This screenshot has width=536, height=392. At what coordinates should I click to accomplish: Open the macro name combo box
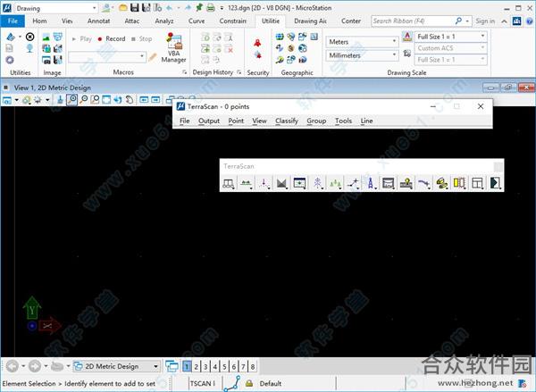[x=107, y=56]
